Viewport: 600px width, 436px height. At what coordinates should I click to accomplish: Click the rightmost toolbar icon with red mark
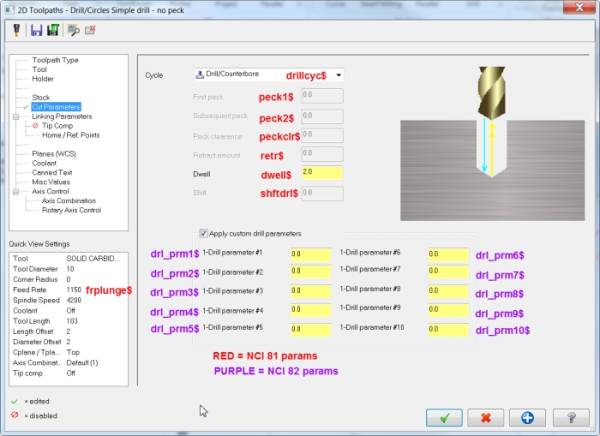tap(88, 30)
